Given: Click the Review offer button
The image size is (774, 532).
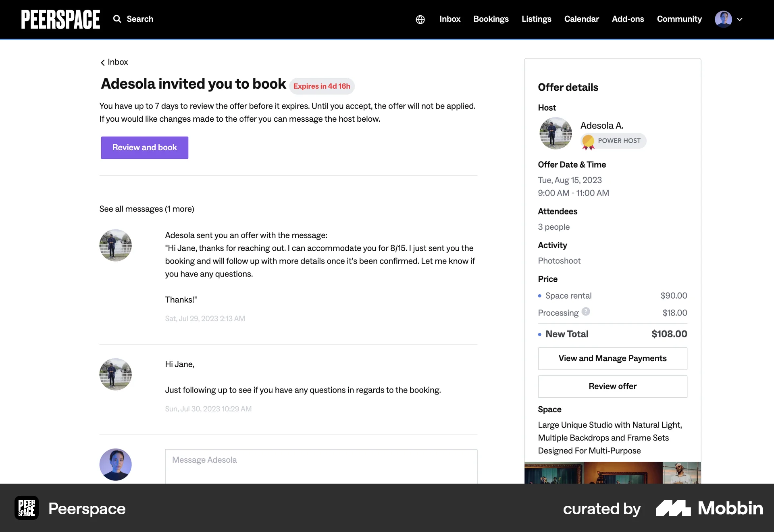Looking at the screenshot, I should (612, 386).
